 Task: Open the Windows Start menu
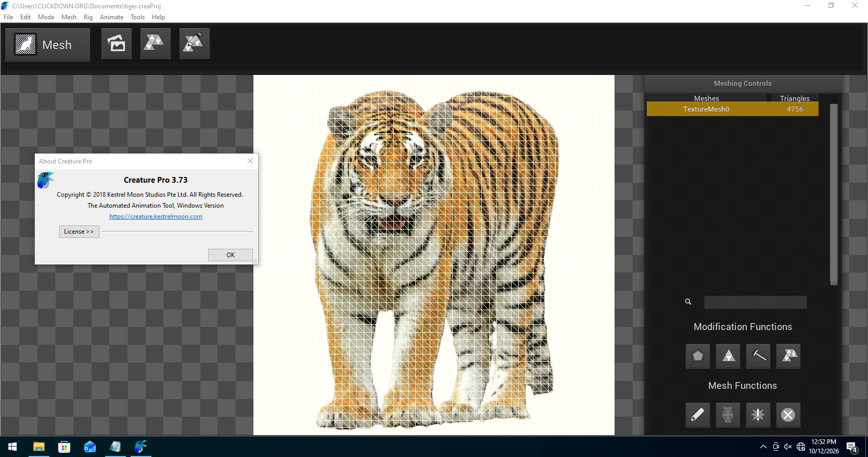point(12,447)
